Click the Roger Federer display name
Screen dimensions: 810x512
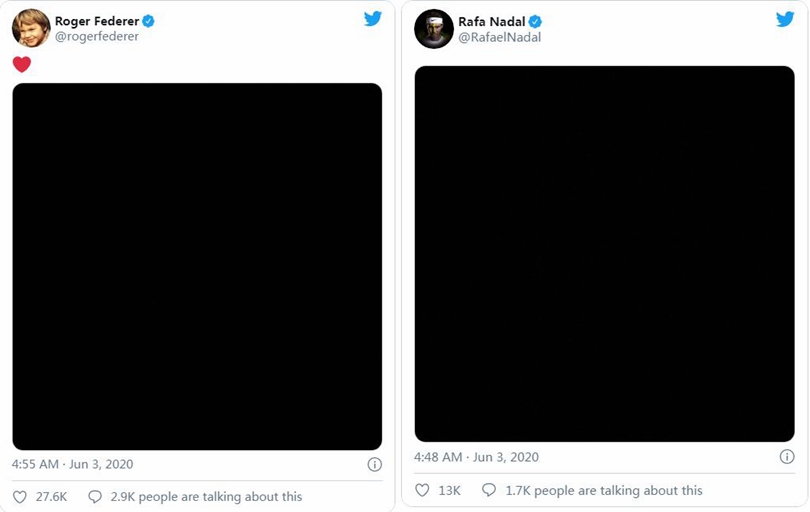tap(97, 21)
